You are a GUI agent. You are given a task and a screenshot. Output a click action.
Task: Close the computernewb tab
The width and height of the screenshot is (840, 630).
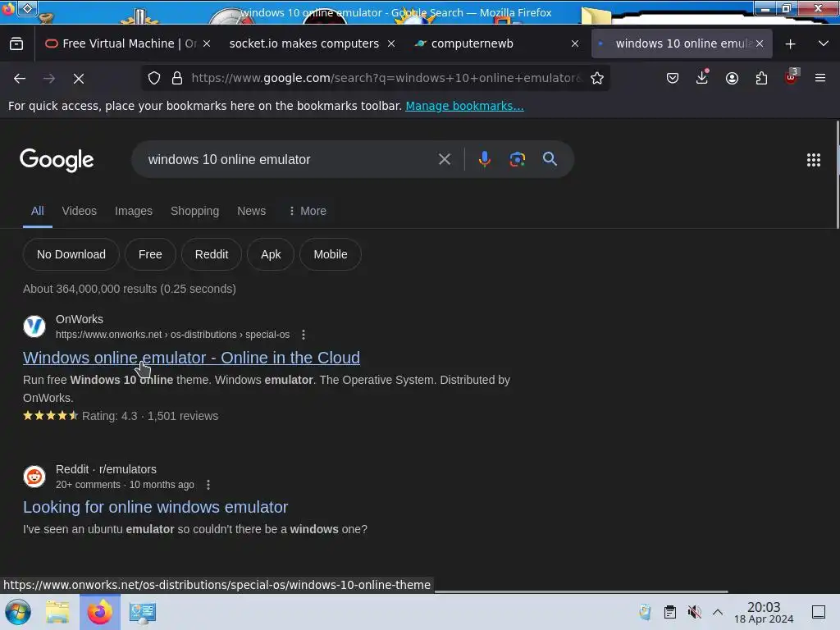[575, 44]
